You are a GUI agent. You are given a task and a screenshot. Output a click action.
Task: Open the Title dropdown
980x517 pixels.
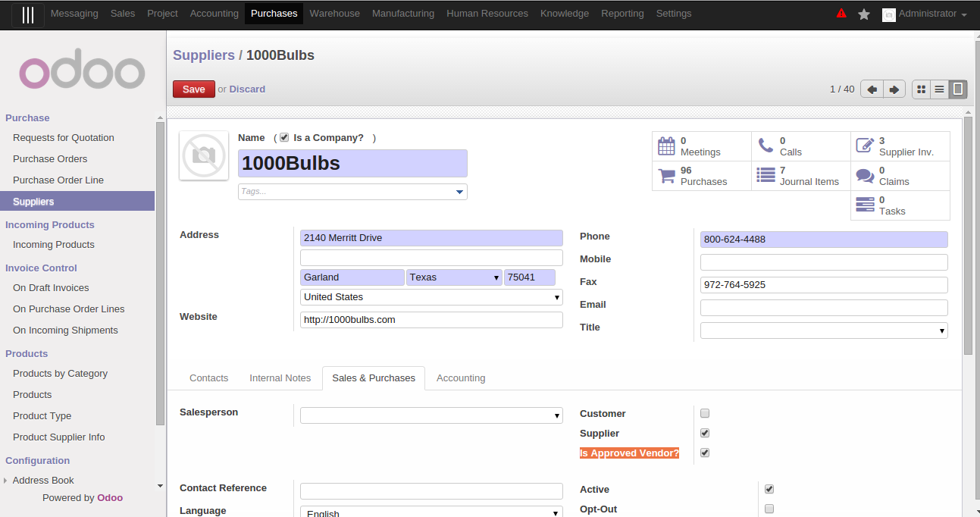click(x=824, y=331)
